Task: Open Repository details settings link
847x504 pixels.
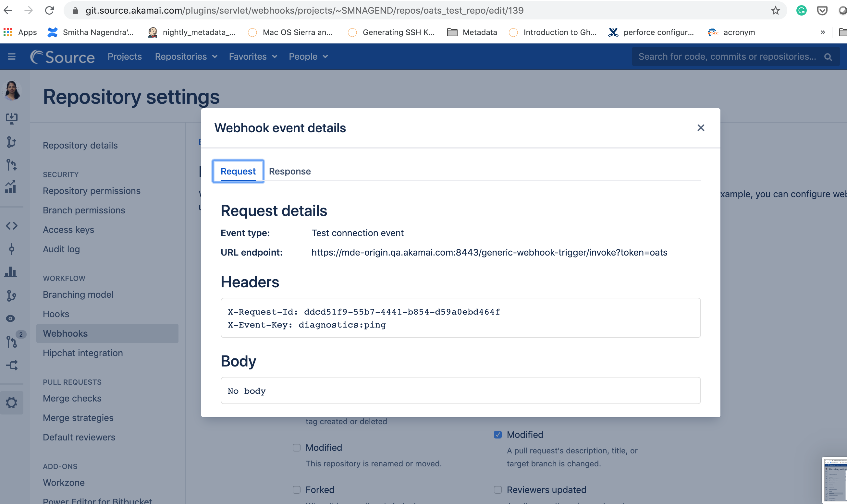Action: tap(80, 145)
